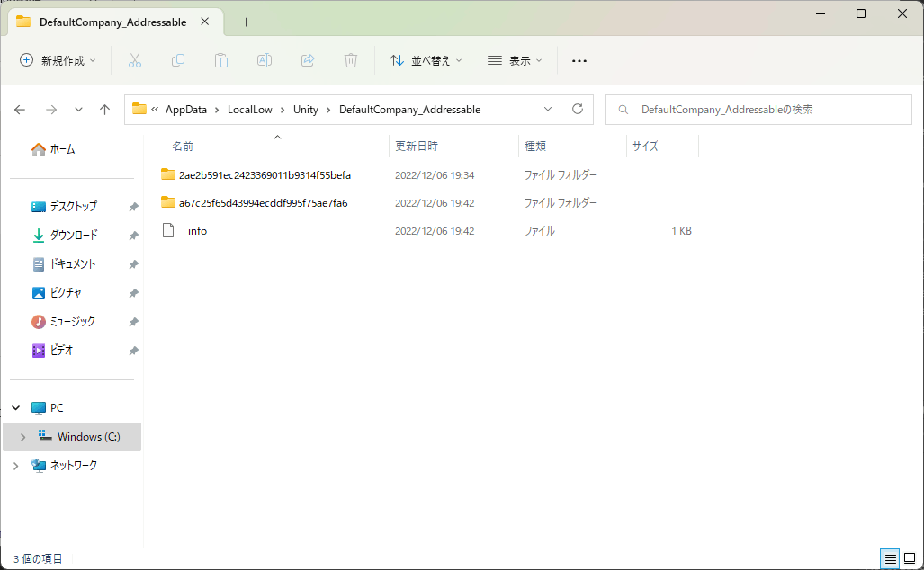Refresh the current folder view
924x570 pixels.
point(578,109)
